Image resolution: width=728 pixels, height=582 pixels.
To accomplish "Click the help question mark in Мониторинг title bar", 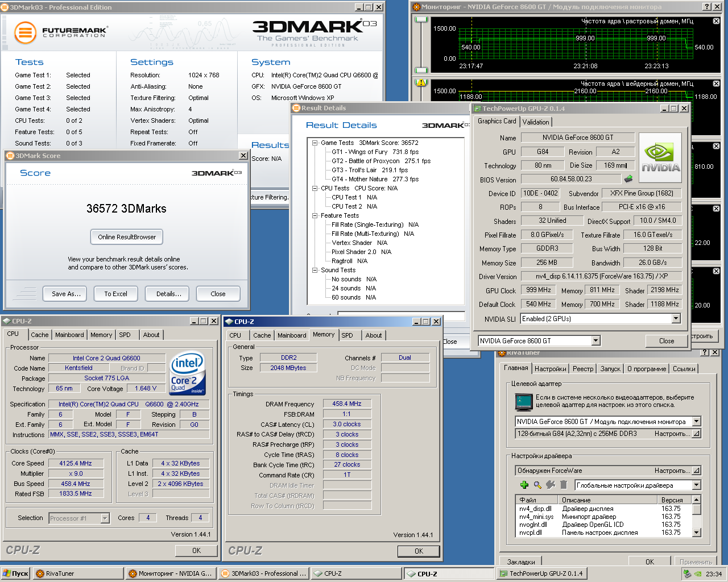I will [x=707, y=7].
